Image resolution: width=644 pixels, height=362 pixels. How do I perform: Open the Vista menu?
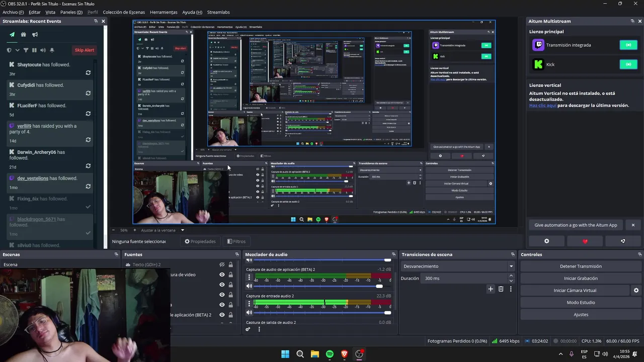click(x=50, y=12)
